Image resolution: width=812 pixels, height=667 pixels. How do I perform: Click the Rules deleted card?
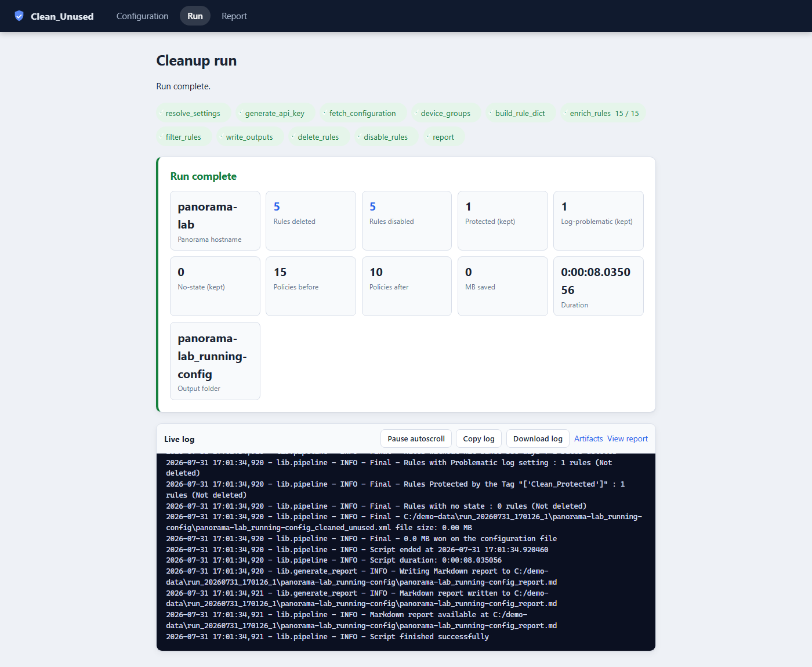(x=311, y=221)
